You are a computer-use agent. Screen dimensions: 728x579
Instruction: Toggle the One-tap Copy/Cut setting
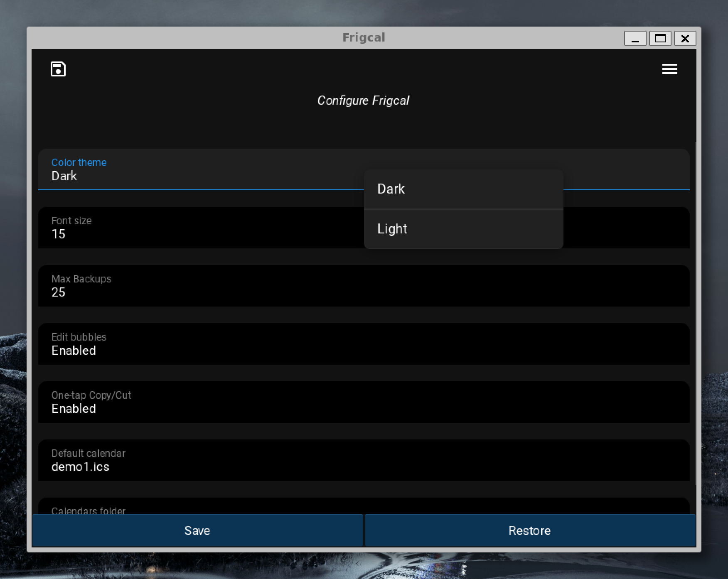pyautogui.click(x=364, y=402)
